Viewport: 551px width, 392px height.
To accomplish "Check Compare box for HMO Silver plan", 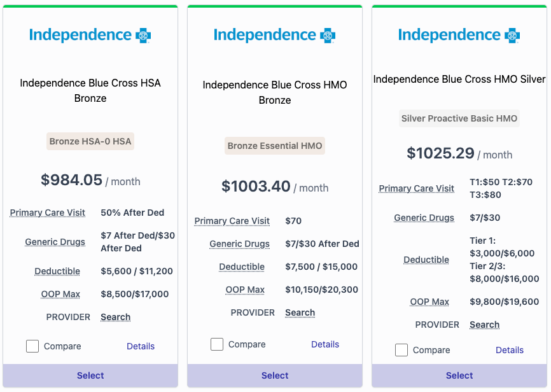I will pos(401,350).
